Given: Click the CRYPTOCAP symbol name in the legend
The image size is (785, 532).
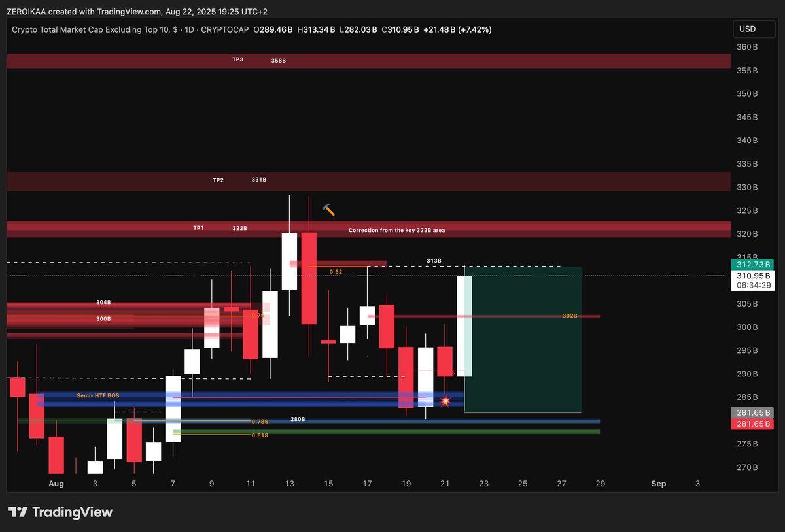Looking at the screenshot, I should click(x=224, y=29).
